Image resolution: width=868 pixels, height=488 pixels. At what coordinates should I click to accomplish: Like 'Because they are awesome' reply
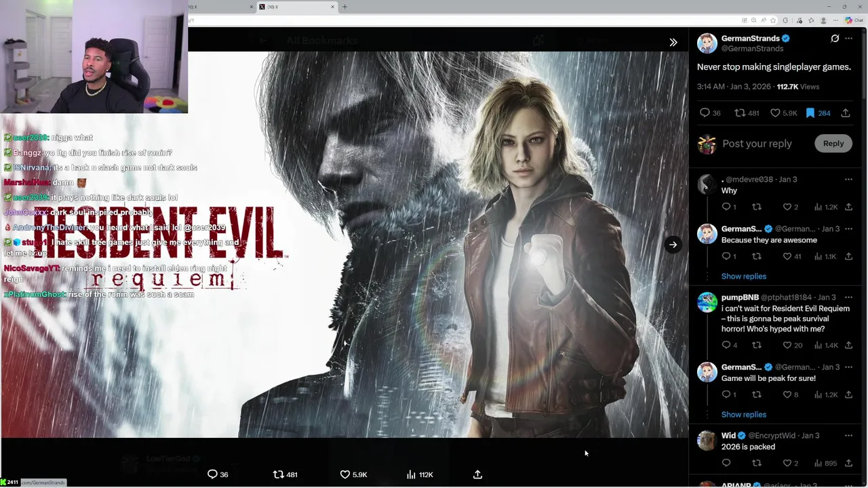[792, 256]
